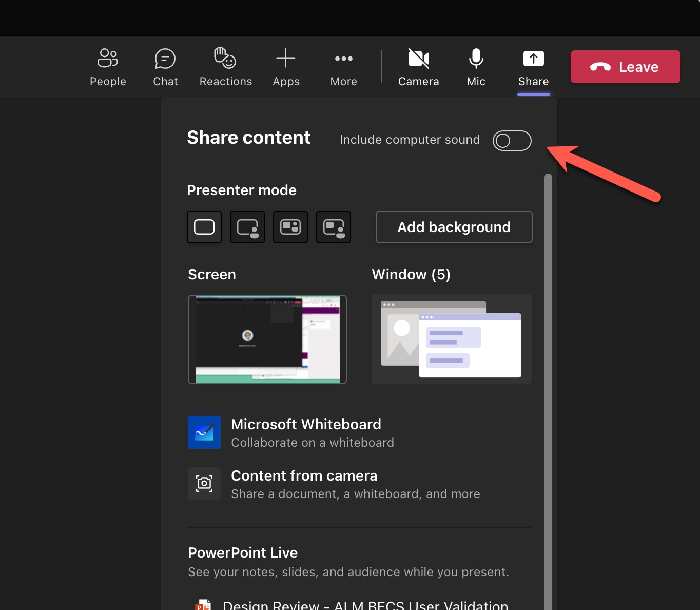The height and width of the screenshot is (610, 700).
Task: Open the Reactions menu
Action: coord(225,67)
